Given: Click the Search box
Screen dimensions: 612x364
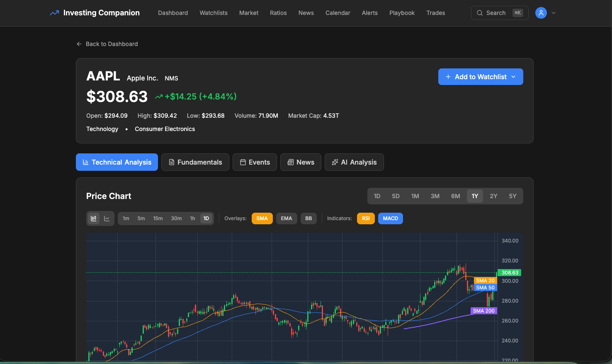Looking at the screenshot, I should click(500, 13).
